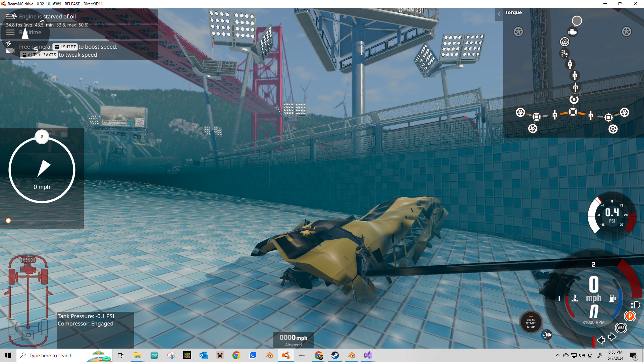Click the Engine is starved of oil message
Viewport: 644px width, 362px height.
(x=47, y=16)
